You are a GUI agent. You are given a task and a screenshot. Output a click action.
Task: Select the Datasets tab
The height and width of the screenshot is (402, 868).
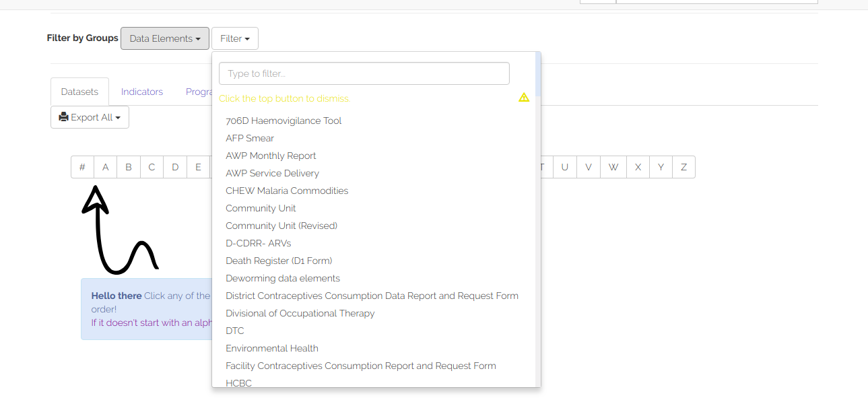[79, 92]
